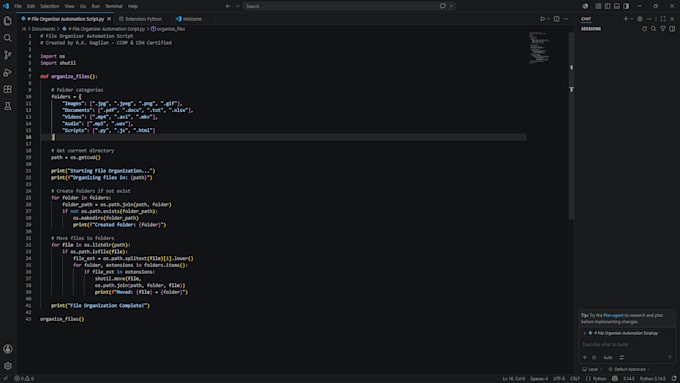Open the Extensions view
Image resolution: width=680 pixels, height=383 pixels.
pos(8,89)
